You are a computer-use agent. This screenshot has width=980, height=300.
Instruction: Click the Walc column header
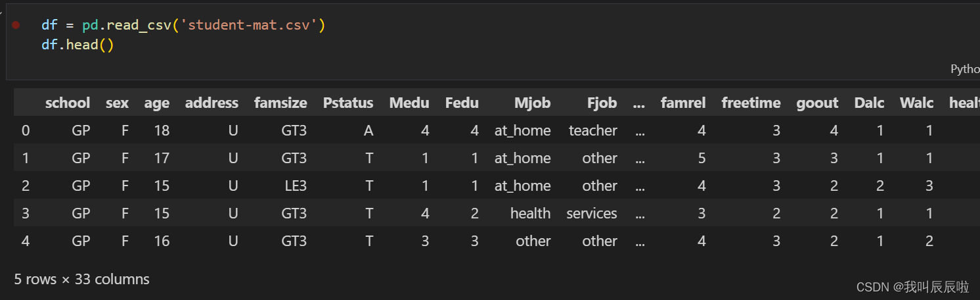916,103
